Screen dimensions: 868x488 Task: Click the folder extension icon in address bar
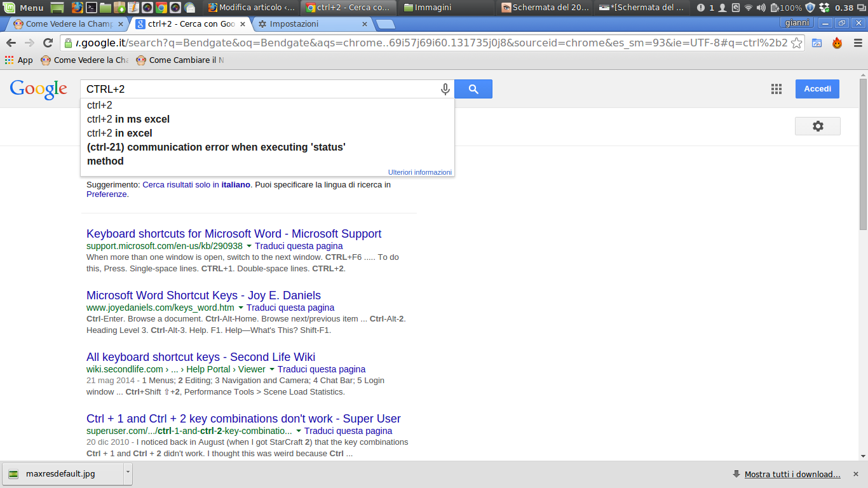pos(817,43)
